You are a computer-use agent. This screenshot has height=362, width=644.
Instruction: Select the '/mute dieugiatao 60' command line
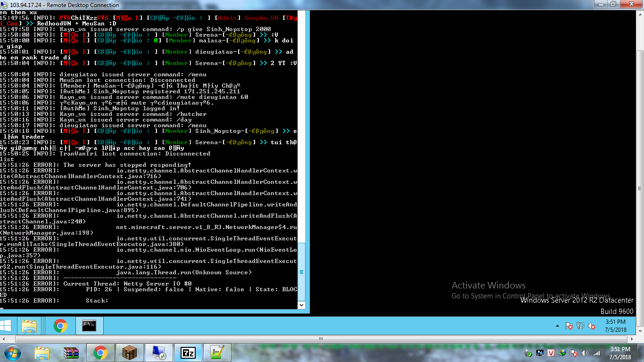point(124,97)
